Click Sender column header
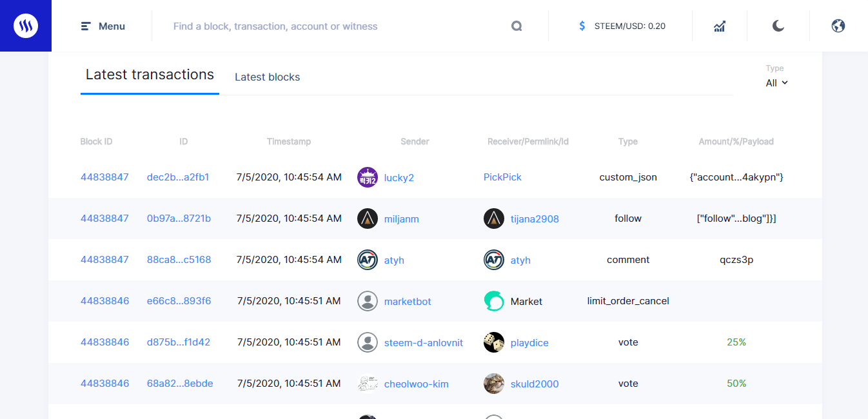Viewport: 868px width, 419px height. coord(415,142)
